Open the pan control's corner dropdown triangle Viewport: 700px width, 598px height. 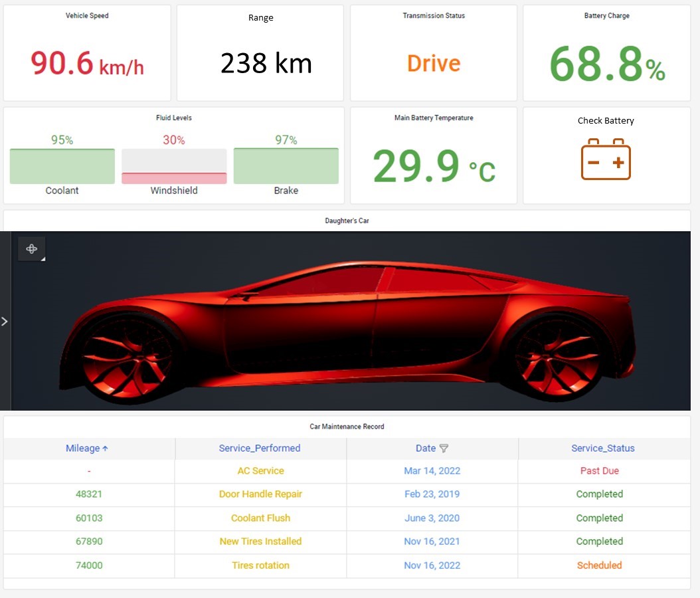pyautogui.click(x=43, y=258)
